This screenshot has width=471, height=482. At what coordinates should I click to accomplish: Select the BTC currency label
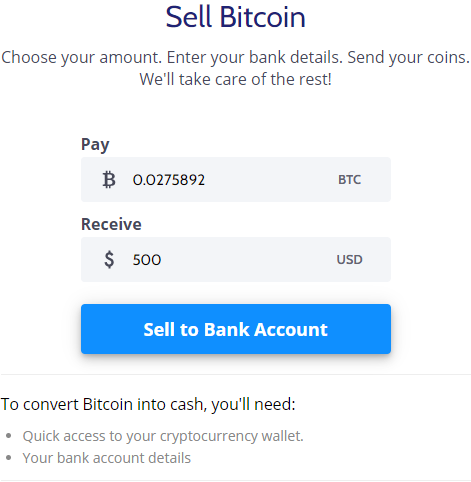coord(349,180)
